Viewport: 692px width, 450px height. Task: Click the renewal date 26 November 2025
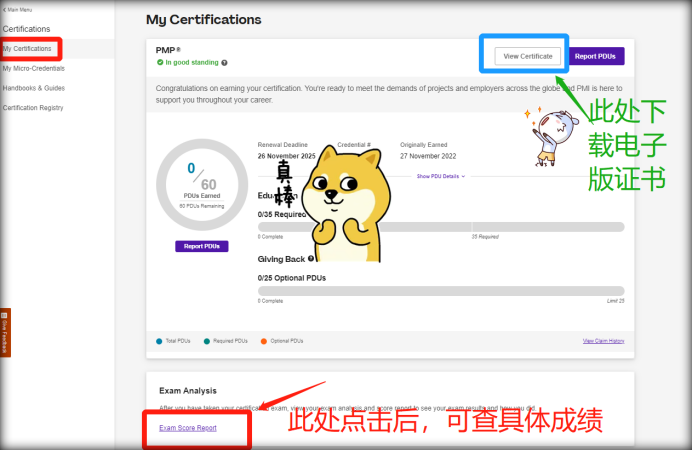[x=286, y=156]
